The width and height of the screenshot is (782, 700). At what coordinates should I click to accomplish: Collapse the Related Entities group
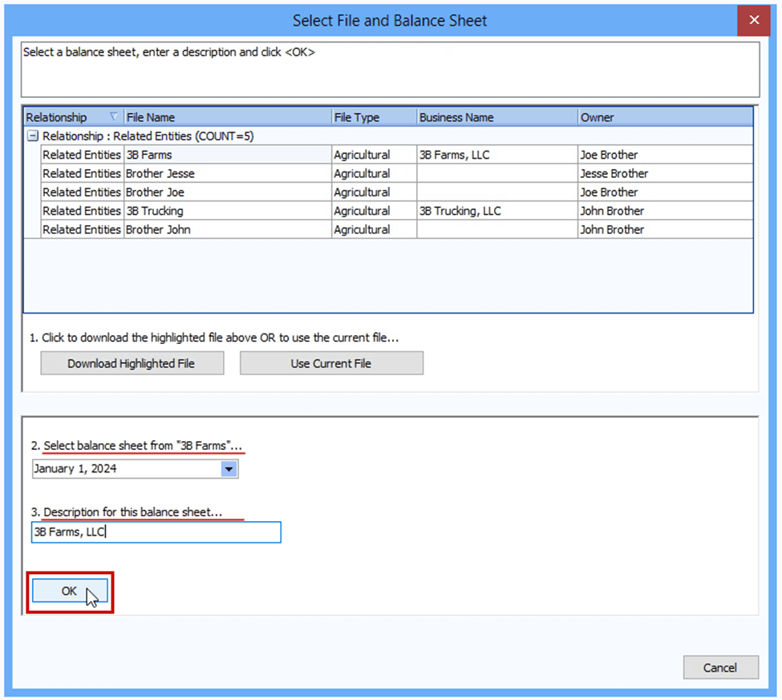33,136
